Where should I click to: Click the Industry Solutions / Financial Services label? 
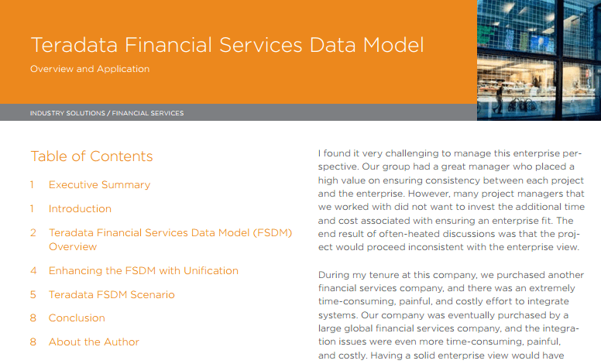(x=107, y=113)
